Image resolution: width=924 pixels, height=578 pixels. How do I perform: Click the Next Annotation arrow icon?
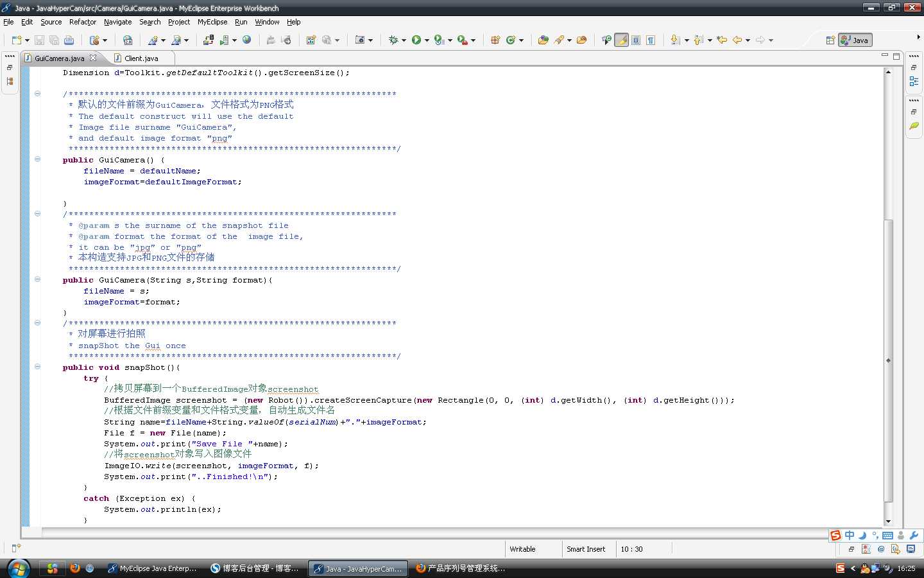[675, 40]
